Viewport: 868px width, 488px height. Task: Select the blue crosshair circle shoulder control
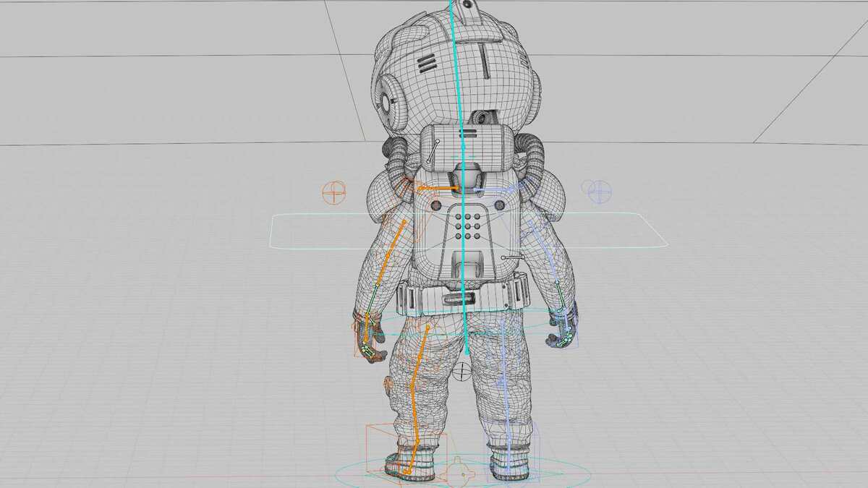[x=600, y=192]
